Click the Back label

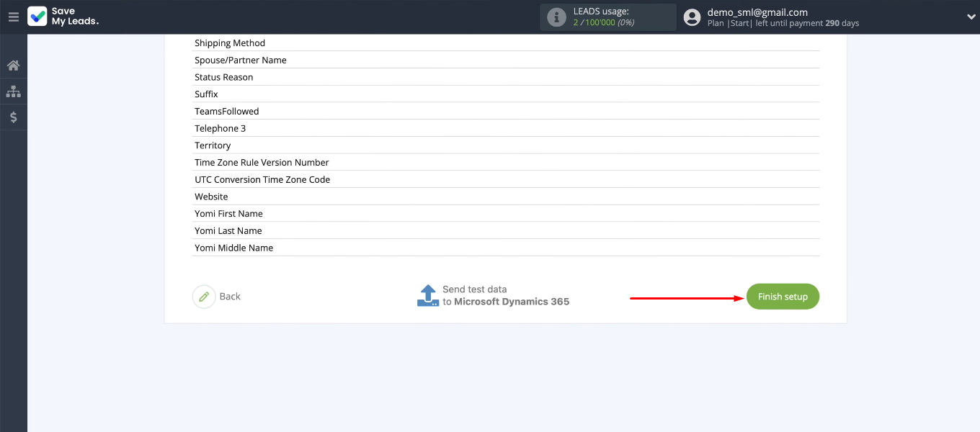pyautogui.click(x=230, y=297)
